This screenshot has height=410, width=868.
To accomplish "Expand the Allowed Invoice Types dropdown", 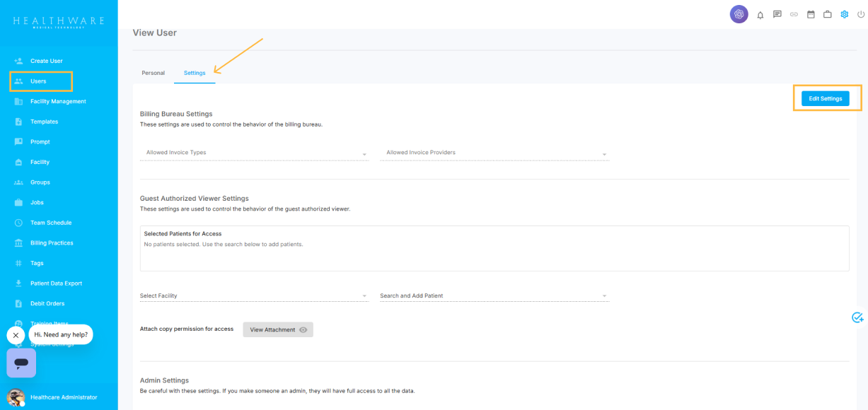I will 254,153.
